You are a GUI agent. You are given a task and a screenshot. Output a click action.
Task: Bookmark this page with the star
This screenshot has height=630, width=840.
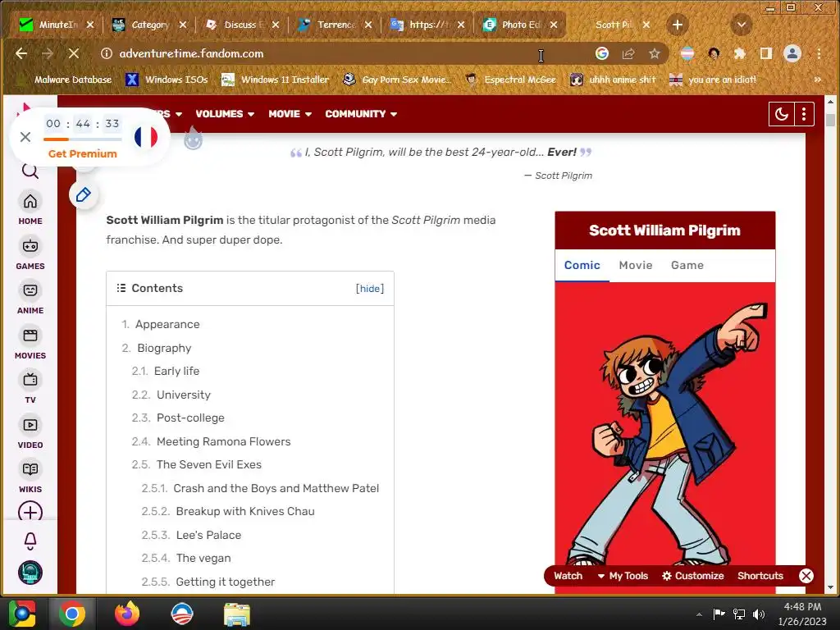pyautogui.click(x=654, y=53)
